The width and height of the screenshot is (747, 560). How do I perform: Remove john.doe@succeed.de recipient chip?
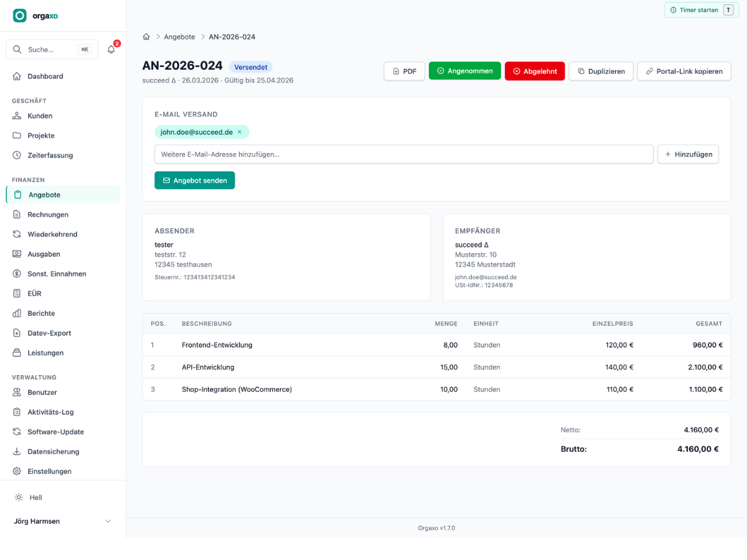(x=240, y=132)
